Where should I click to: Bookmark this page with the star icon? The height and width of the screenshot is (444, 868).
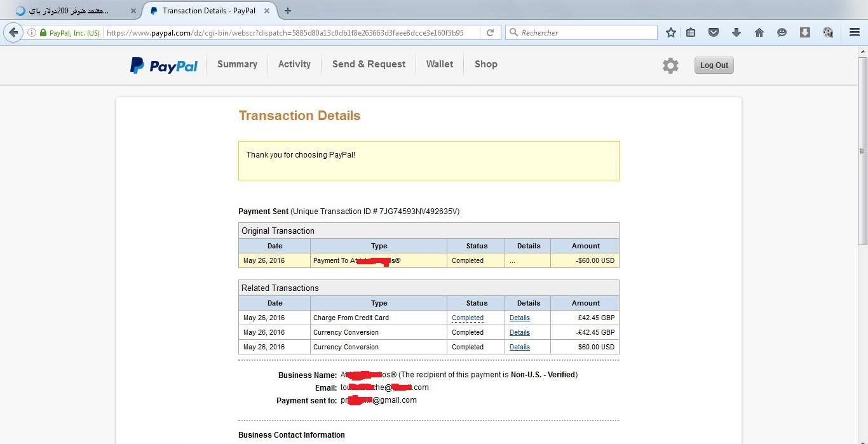tap(670, 32)
